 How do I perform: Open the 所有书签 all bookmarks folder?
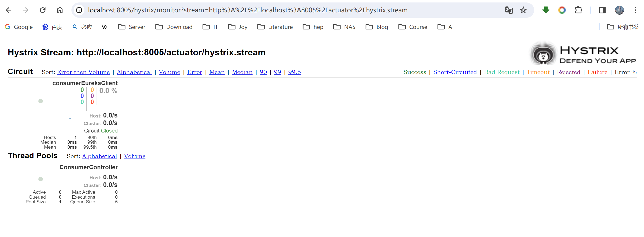point(623,27)
